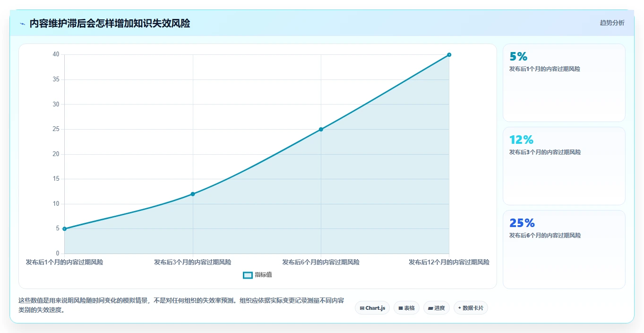Select the 表格 tag chip
Image resolution: width=644 pixels, height=333 pixels.
406,308
